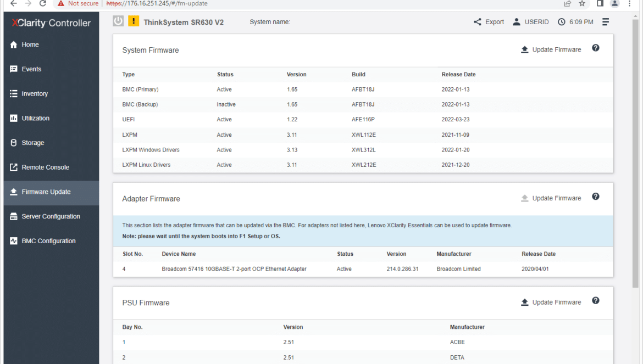This screenshot has height=364, width=643.
Task: Click the Events list icon
Action: 14,69
